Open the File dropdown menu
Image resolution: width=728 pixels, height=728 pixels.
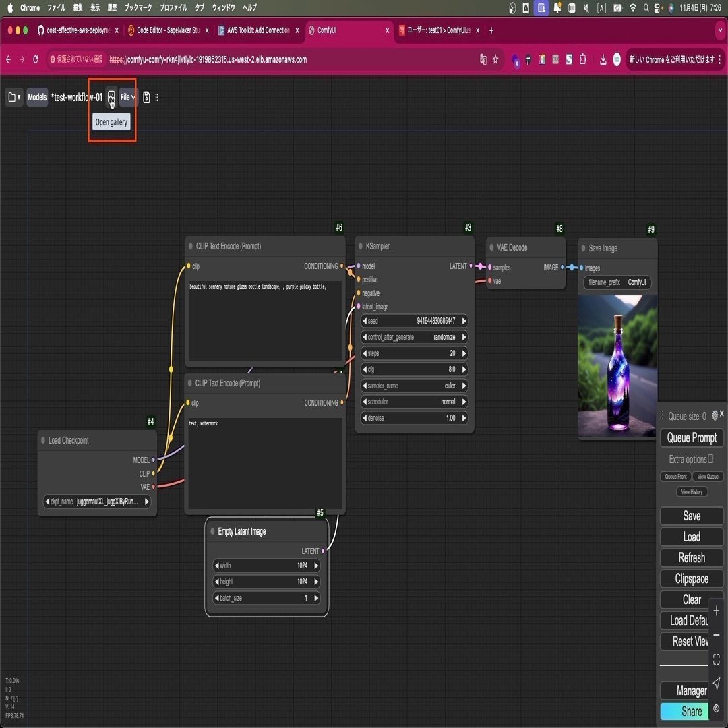[127, 97]
